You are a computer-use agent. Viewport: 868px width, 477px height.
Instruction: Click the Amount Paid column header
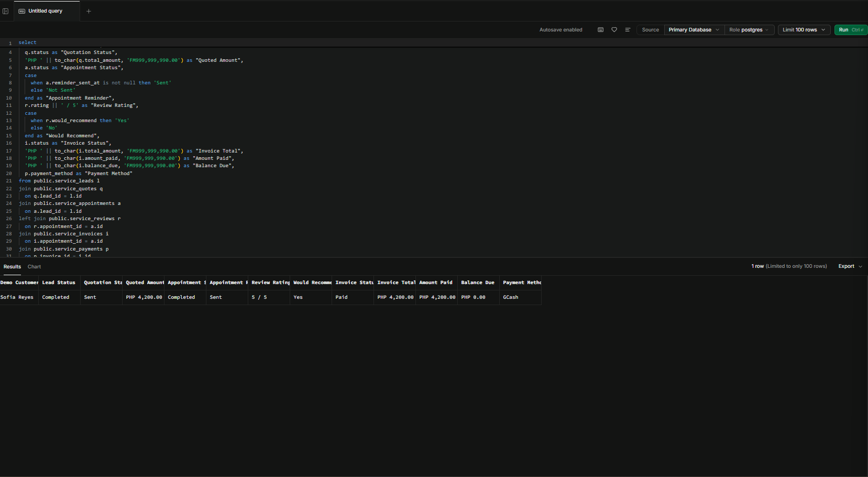437,283
